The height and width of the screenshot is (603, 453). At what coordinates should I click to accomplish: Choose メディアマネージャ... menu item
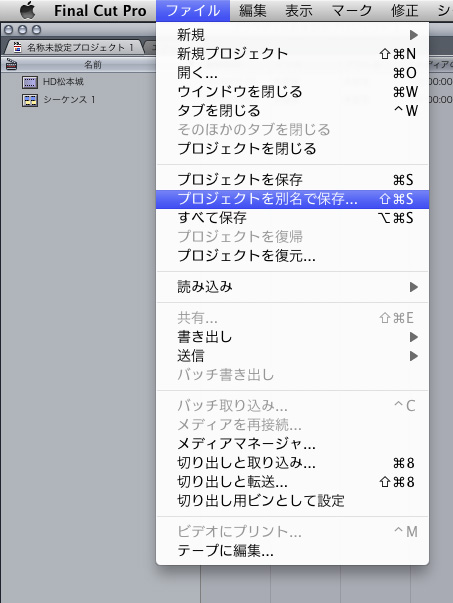[x=292, y=444]
